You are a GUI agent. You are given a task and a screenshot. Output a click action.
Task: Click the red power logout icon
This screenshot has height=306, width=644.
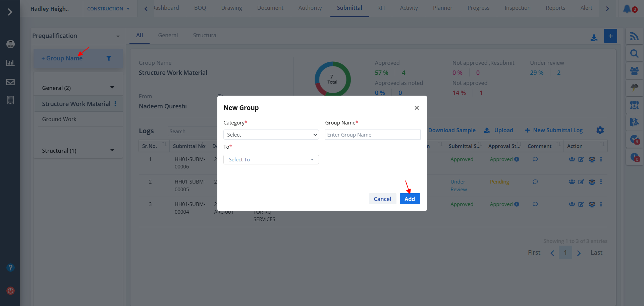pos(10,291)
